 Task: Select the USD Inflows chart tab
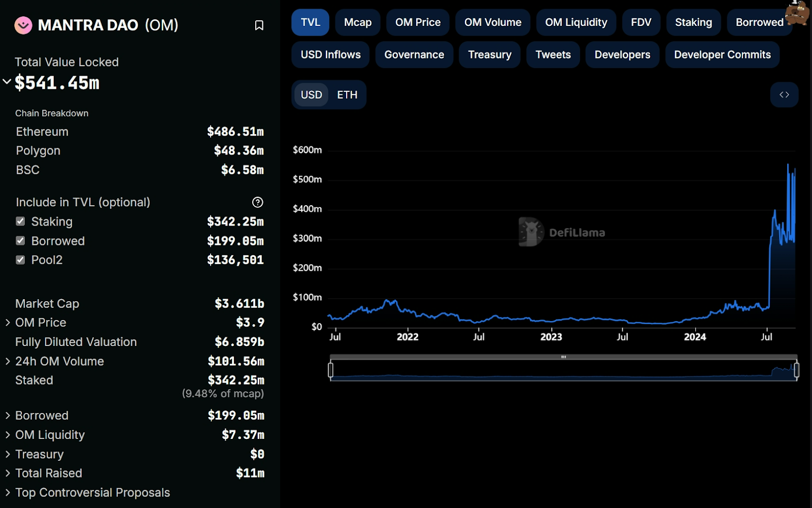[330, 55]
